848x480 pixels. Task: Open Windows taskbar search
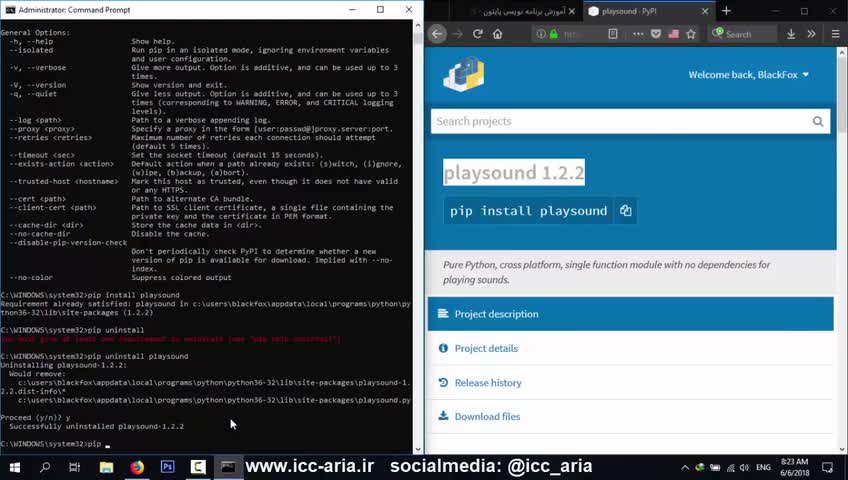45,467
